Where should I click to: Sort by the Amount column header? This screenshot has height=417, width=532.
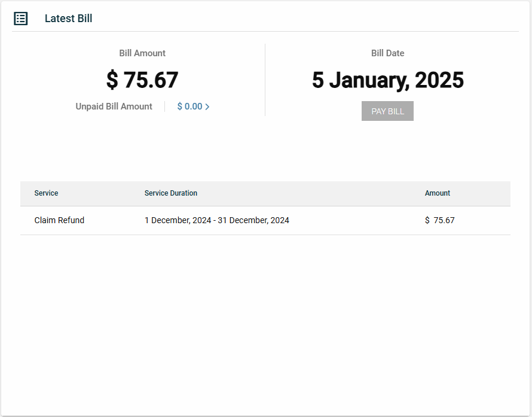[438, 193]
